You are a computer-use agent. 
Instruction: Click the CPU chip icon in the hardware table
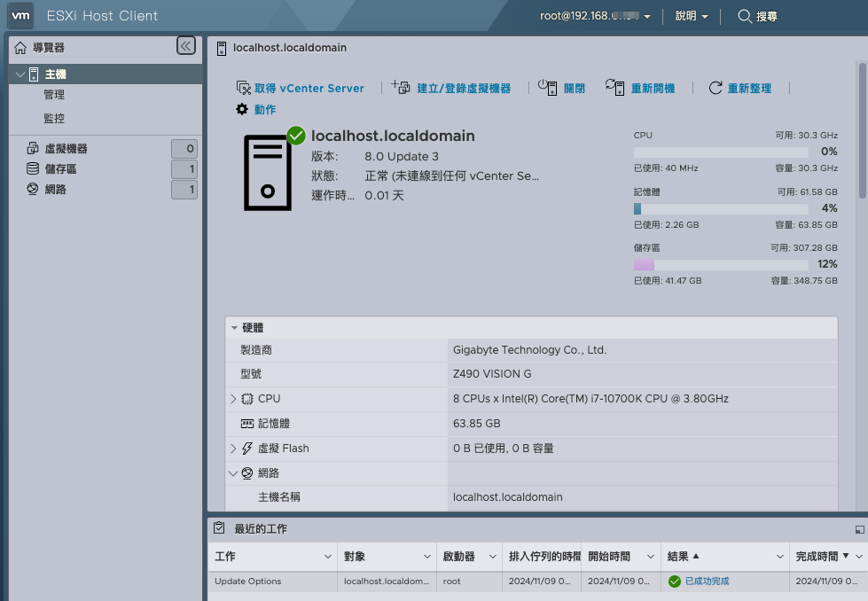[x=247, y=399]
